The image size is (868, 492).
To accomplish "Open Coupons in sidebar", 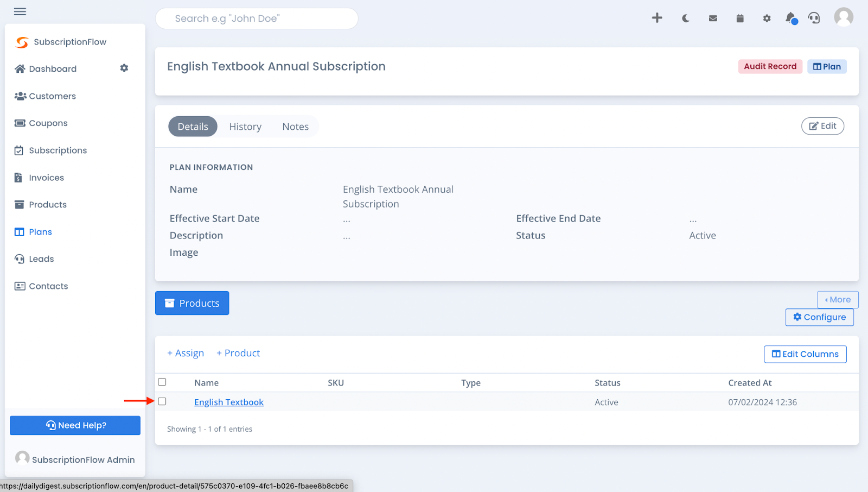I will point(41,123).
